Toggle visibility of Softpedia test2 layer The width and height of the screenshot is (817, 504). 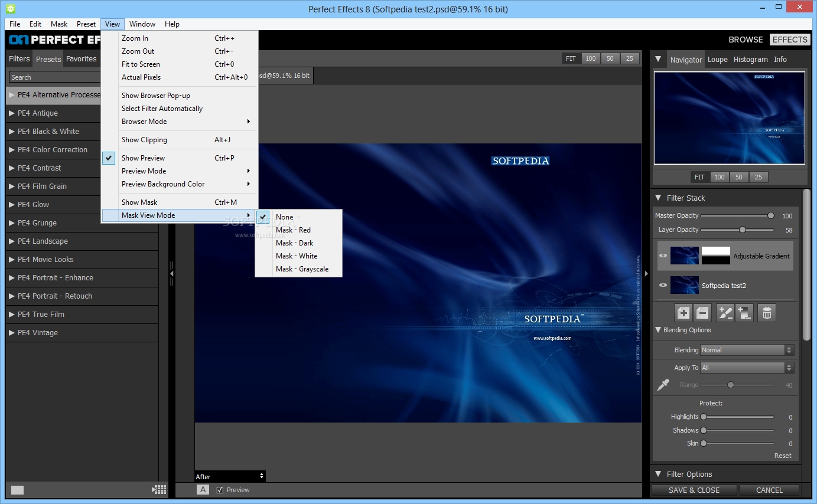[x=663, y=285]
